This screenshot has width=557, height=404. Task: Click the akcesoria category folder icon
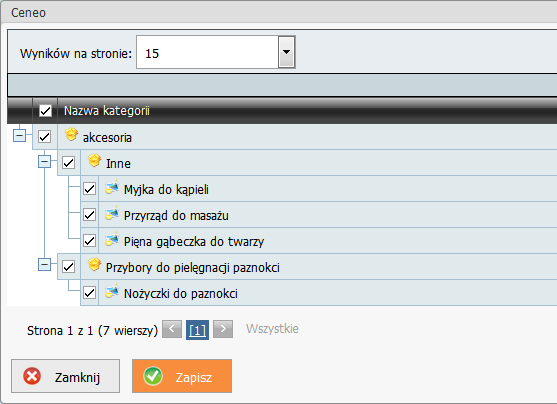pos(71,135)
